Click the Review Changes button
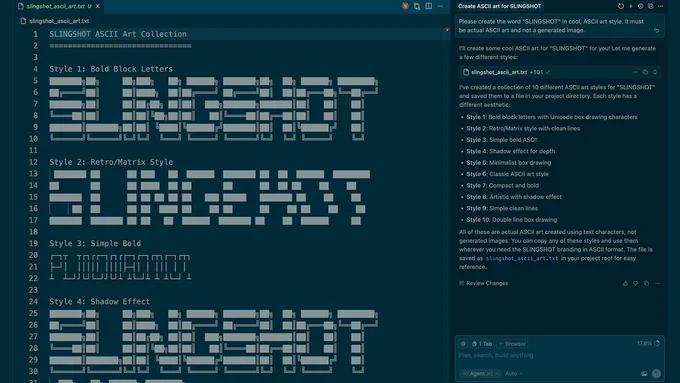 [x=484, y=283]
